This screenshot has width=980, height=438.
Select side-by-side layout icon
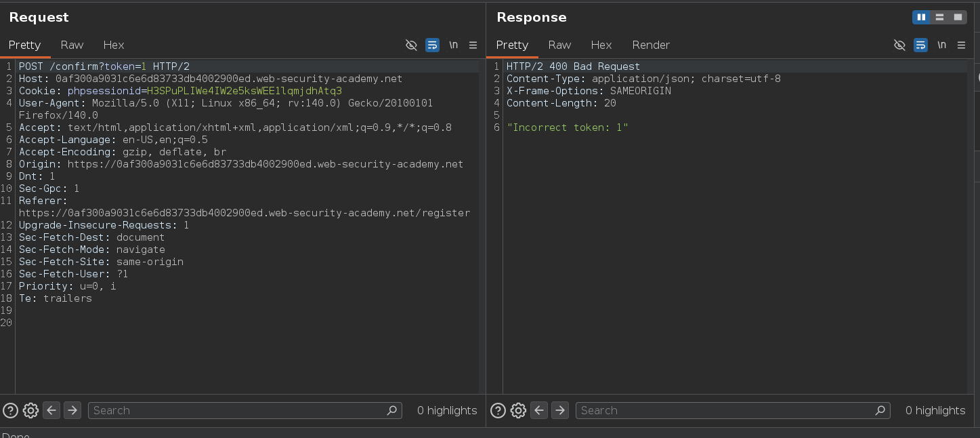tap(921, 17)
